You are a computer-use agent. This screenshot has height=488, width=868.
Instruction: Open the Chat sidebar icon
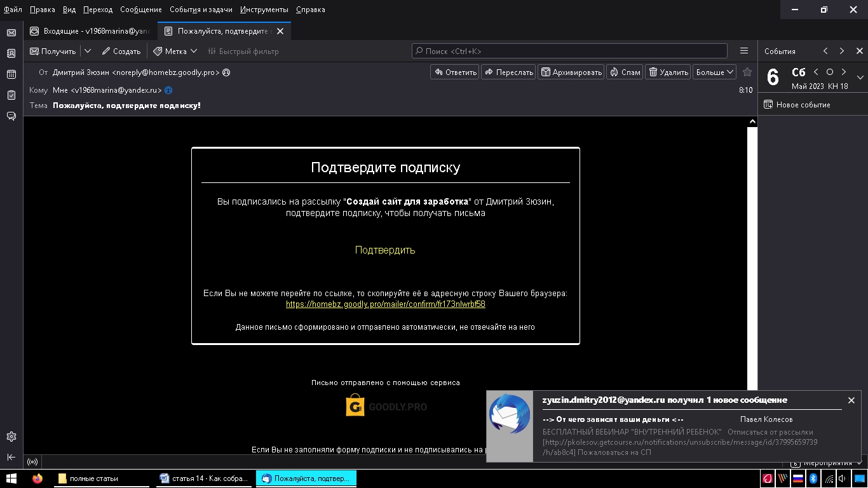tap(11, 116)
